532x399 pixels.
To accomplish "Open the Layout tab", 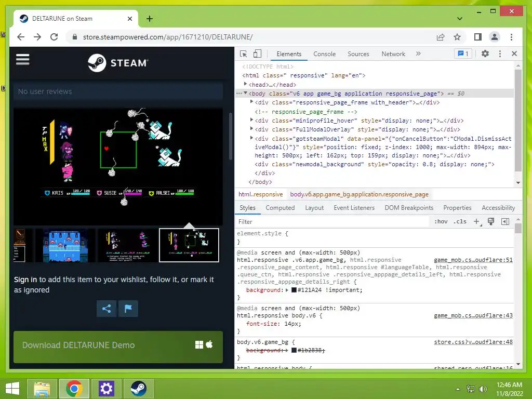I will tap(314, 208).
